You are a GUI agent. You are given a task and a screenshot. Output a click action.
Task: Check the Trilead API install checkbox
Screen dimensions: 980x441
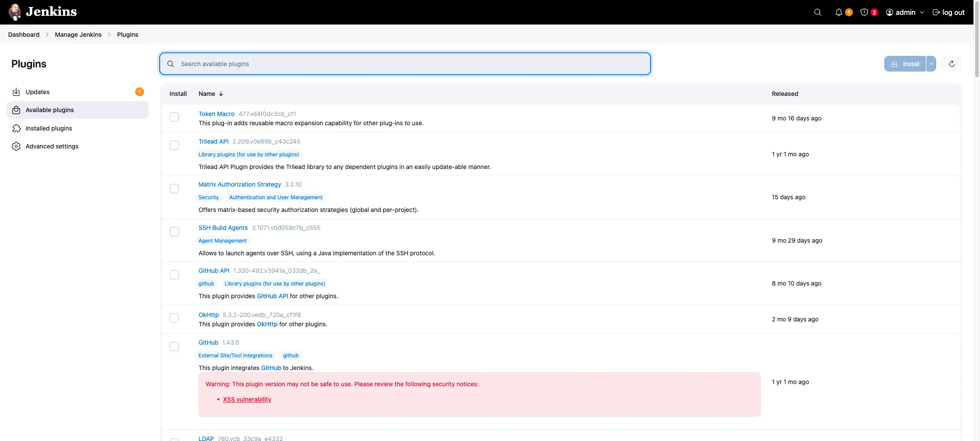pyautogui.click(x=174, y=145)
